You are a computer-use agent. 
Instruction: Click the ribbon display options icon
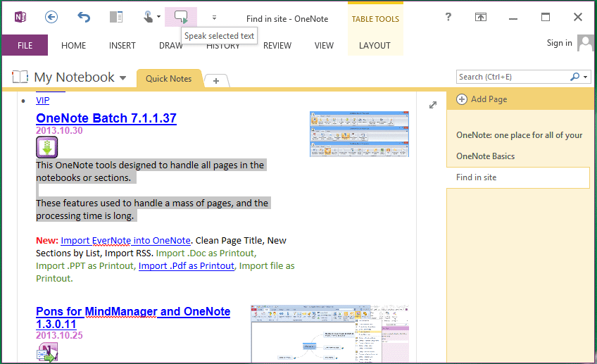coord(481,17)
